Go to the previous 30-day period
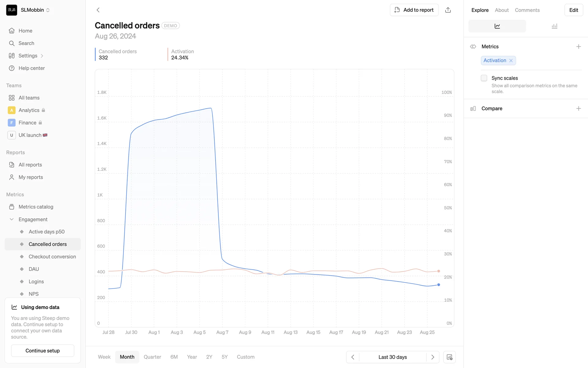This screenshot has width=588, height=368. click(353, 357)
